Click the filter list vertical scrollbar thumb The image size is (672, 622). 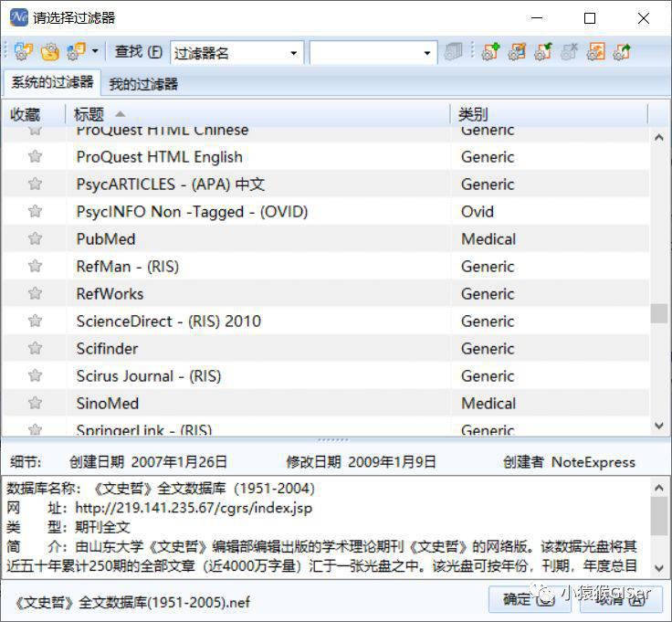pyautogui.click(x=658, y=313)
